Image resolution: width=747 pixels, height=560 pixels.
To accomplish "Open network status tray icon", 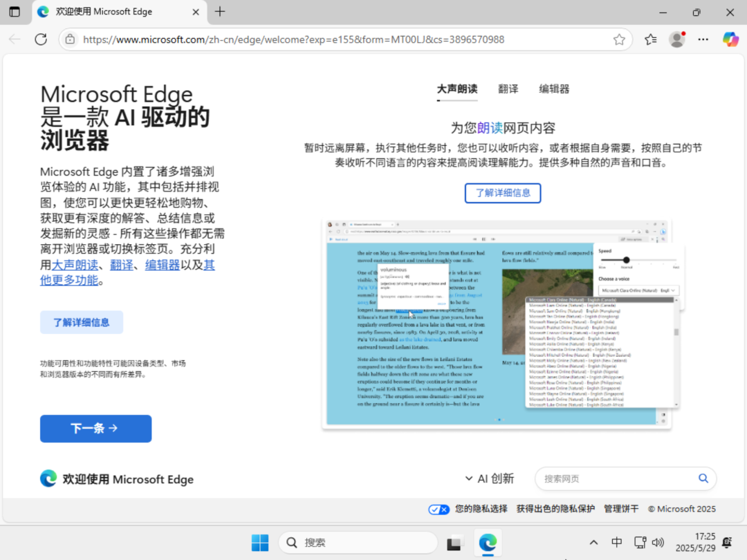I will click(640, 543).
